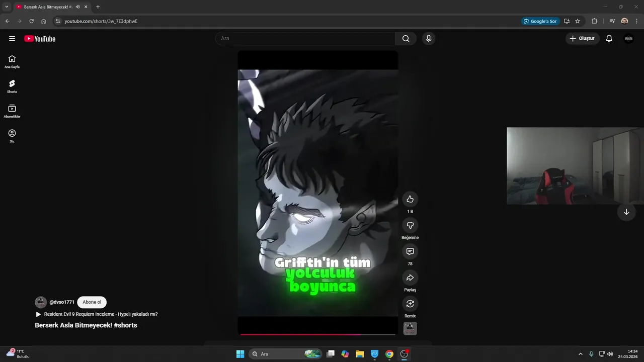644x362 pixels.
Task: Click the Berserk Asla Bitmeyecek title
Action: [x=86, y=325]
